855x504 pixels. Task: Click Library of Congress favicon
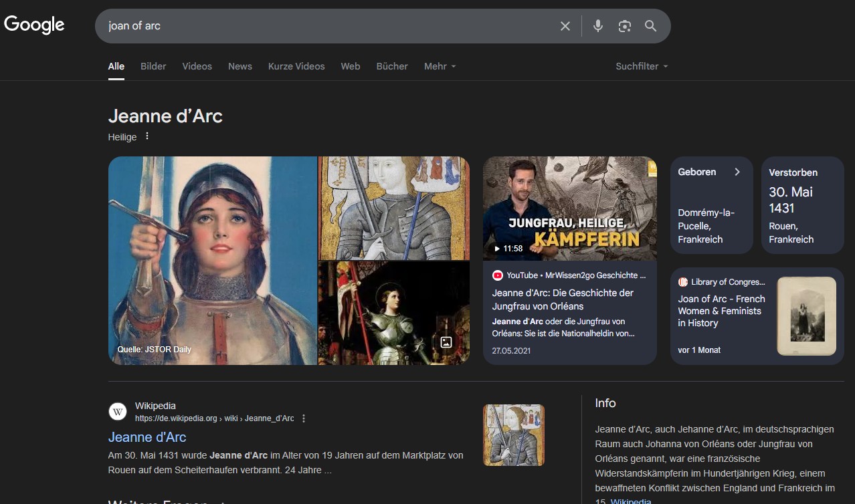click(683, 282)
